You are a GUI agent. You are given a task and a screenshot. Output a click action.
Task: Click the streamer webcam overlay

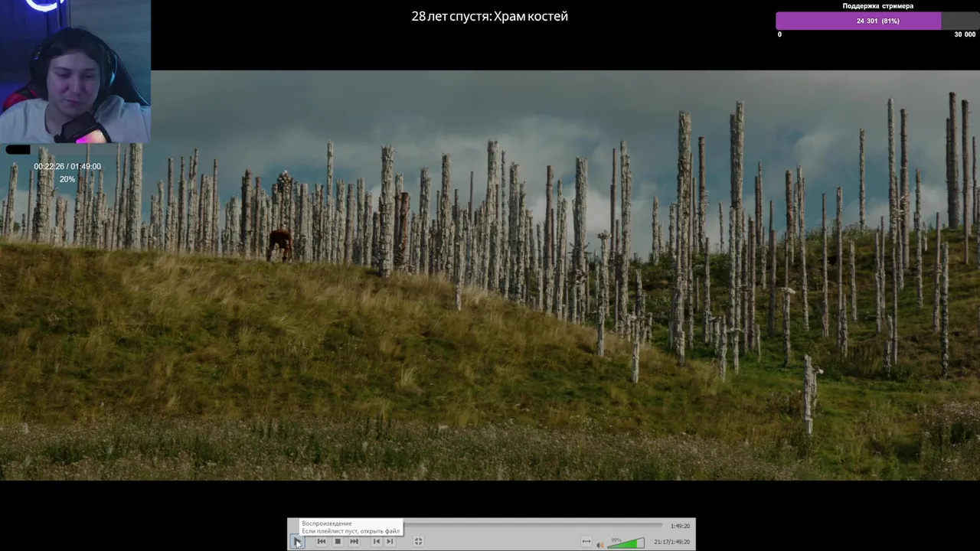[x=75, y=71]
